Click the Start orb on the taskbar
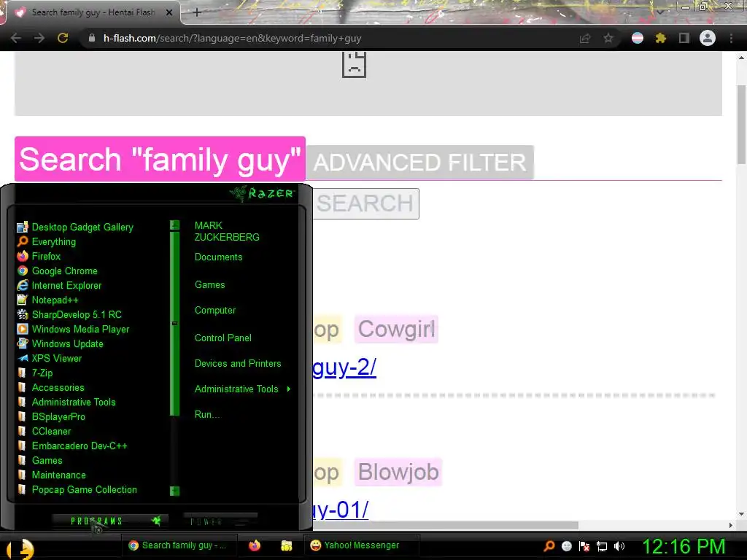Image resolution: width=747 pixels, height=560 pixels. tap(21, 550)
